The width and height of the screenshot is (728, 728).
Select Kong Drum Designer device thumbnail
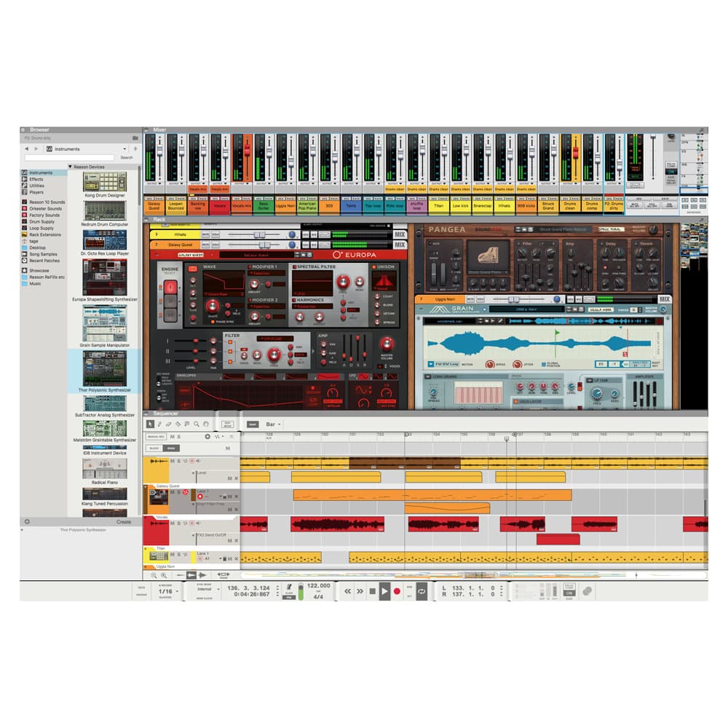(x=104, y=182)
